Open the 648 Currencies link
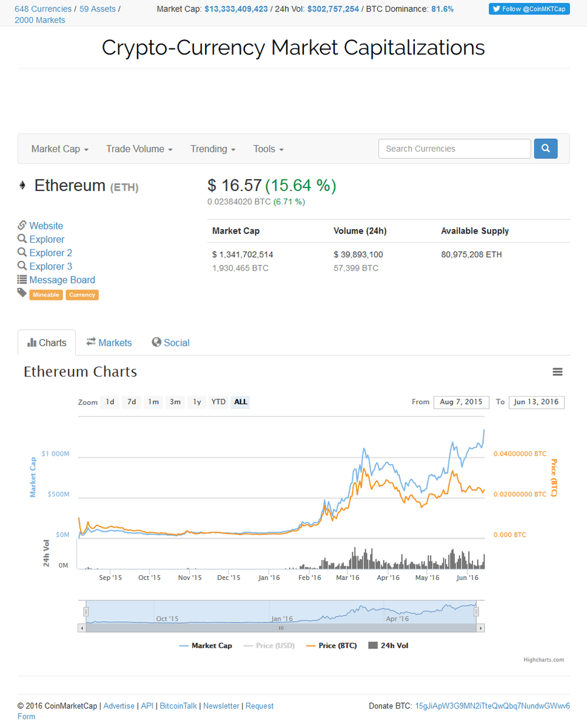The height and width of the screenshot is (728, 587). [43, 9]
